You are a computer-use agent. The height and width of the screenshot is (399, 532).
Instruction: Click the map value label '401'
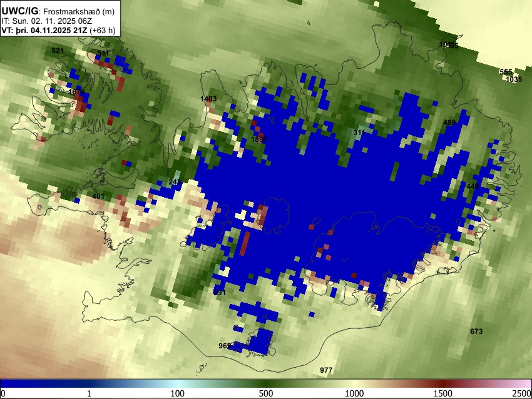click(x=98, y=196)
